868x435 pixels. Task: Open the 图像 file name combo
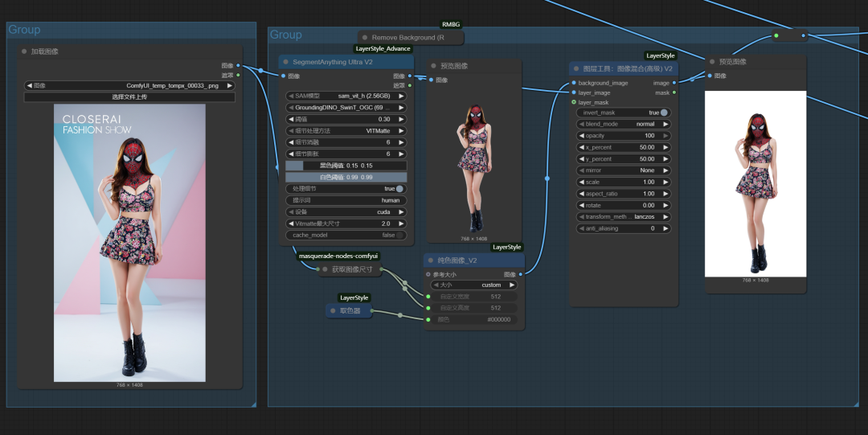129,86
